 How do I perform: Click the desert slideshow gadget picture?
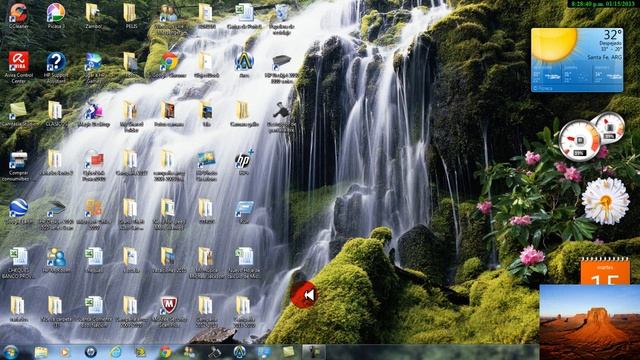pyautogui.click(x=590, y=322)
